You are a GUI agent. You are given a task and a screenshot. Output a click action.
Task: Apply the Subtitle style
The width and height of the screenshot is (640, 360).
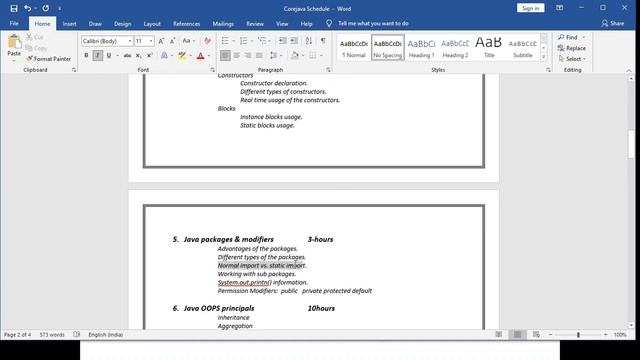522,48
